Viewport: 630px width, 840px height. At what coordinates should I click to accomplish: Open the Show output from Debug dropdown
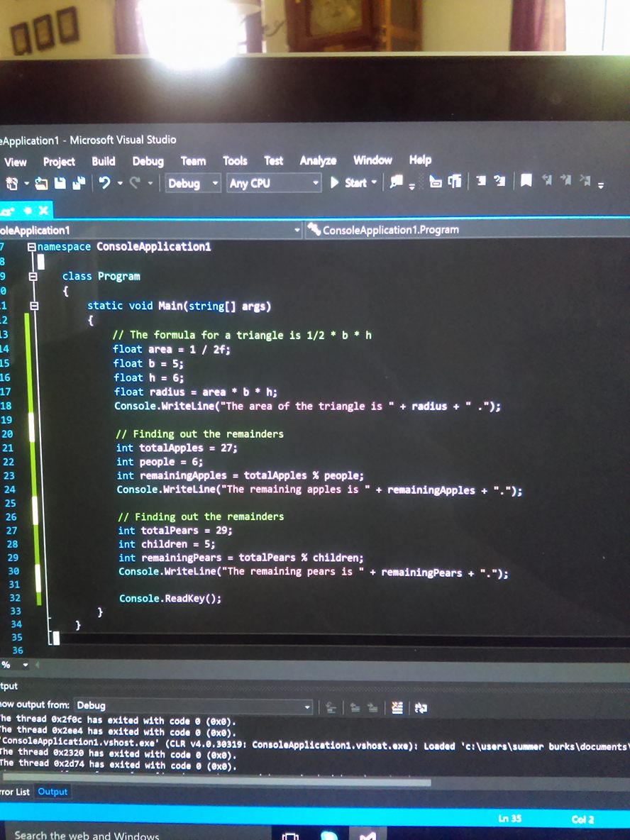pyautogui.click(x=194, y=705)
